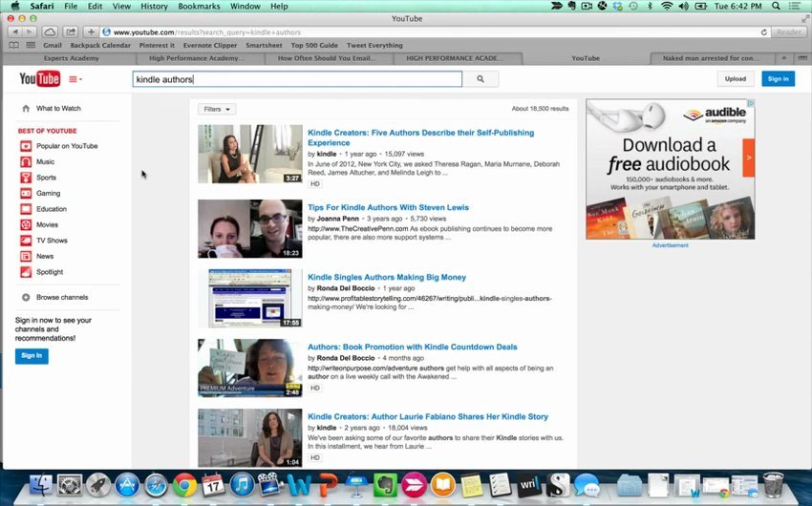Screen dimensions: 812x506
Task: Click the Movies reel icon
Action: tap(26, 224)
